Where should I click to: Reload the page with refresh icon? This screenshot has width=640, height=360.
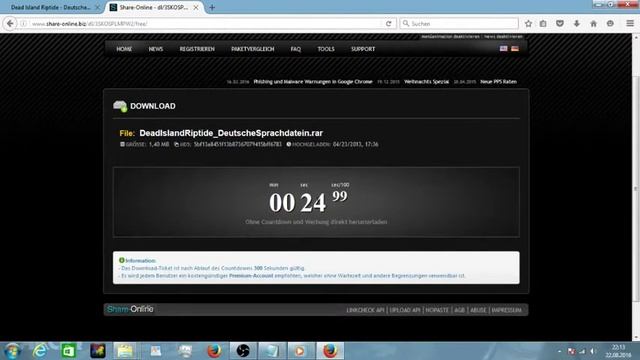[x=389, y=24]
